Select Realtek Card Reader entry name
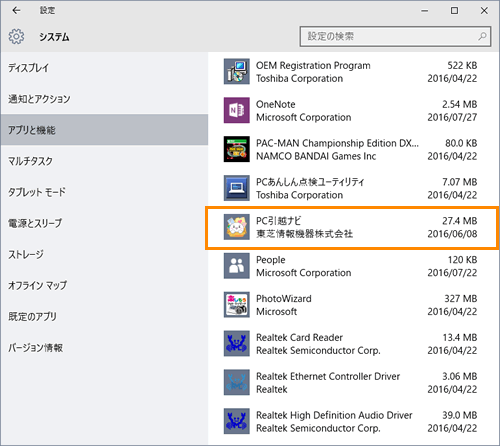The image size is (500, 446). [x=299, y=337]
